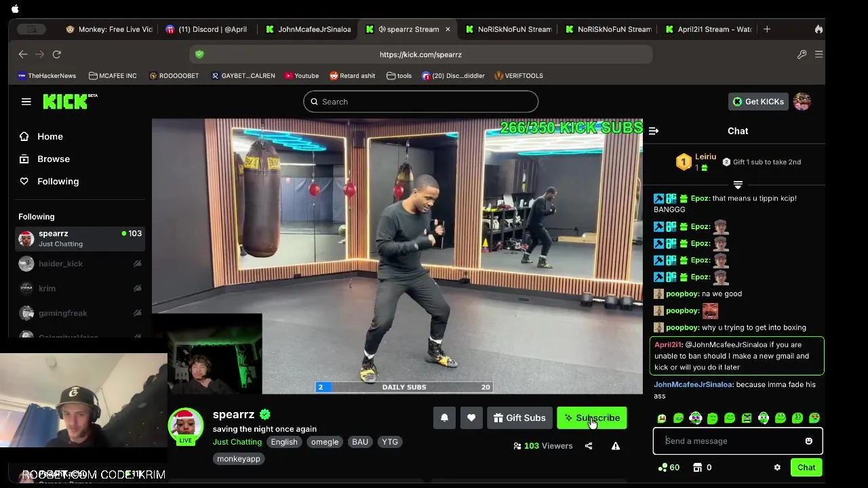Screen dimensions: 868x488
Task: Click the Kick search field
Action: (x=420, y=102)
